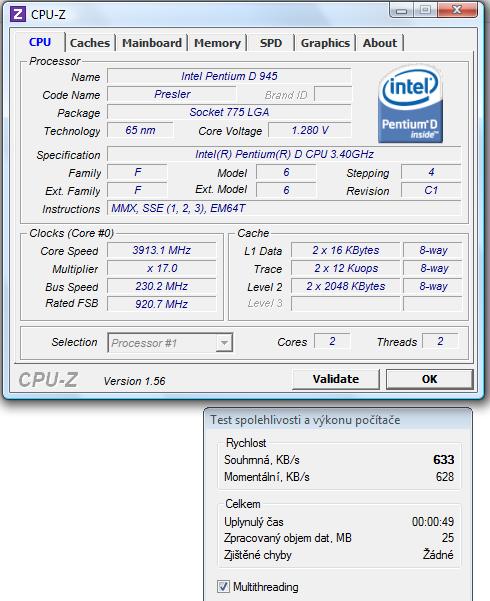Click the maximize button of CPU-Z

pyautogui.click(x=425, y=10)
